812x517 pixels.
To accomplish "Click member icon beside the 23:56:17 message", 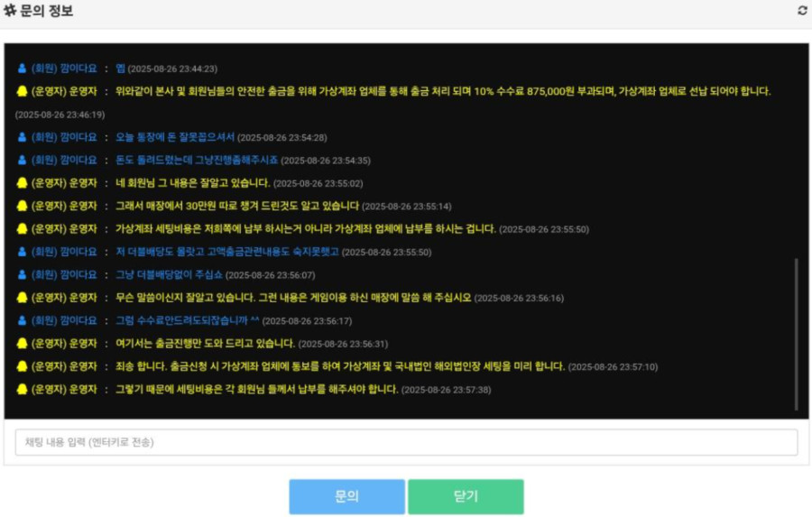I will pos(22,320).
